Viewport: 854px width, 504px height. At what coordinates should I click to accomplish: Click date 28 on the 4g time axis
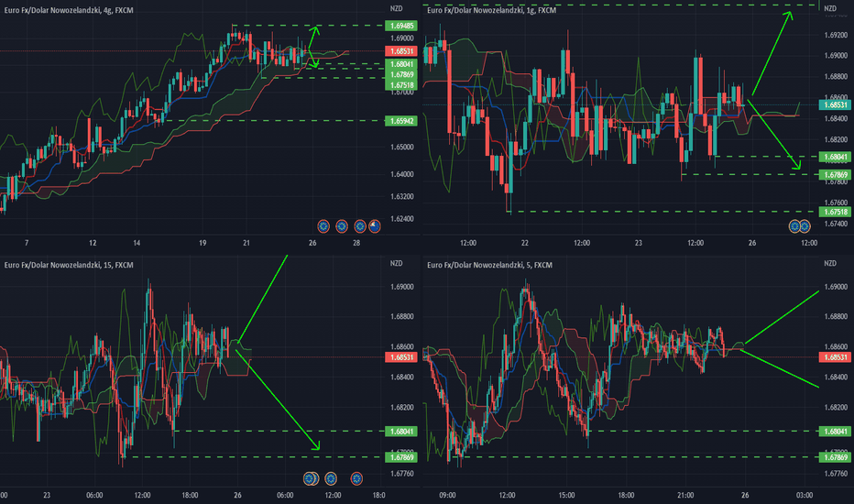[x=356, y=243]
